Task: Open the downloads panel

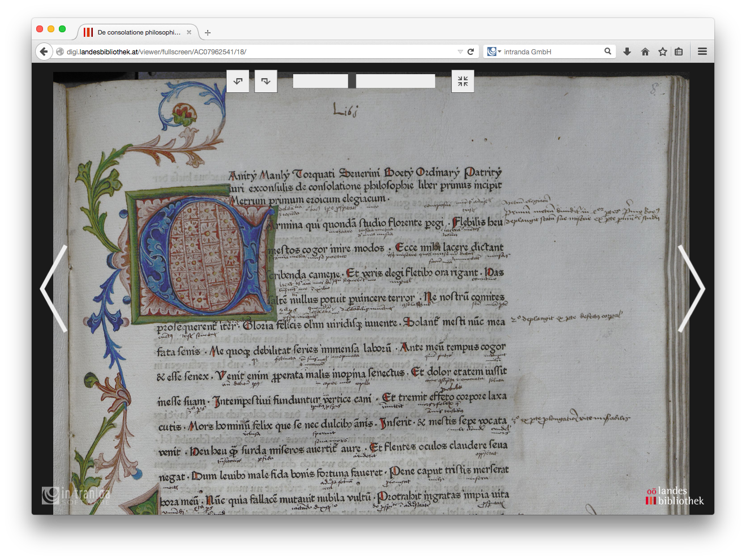Action: [x=627, y=52]
